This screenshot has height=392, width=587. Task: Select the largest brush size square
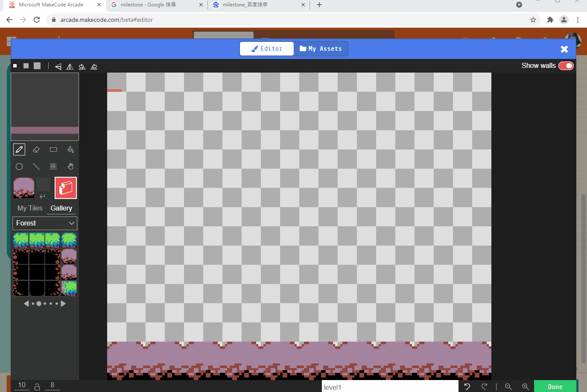37,66
